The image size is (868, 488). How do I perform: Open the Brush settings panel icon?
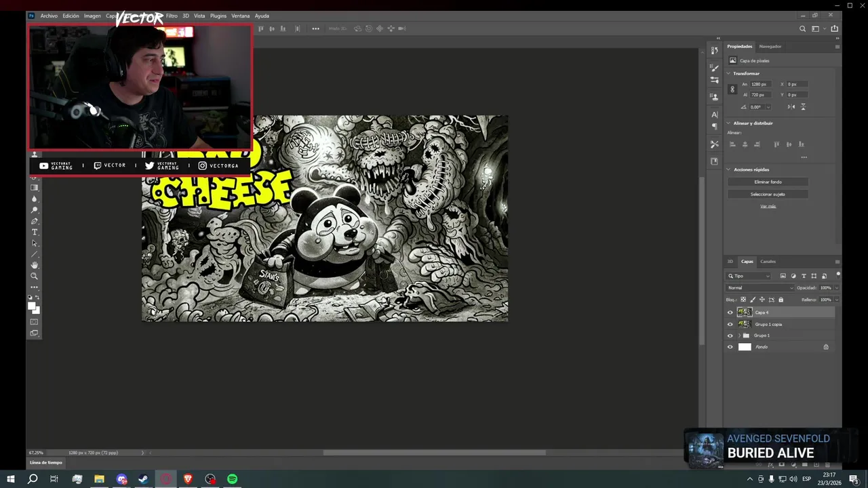(x=714, y=68)
